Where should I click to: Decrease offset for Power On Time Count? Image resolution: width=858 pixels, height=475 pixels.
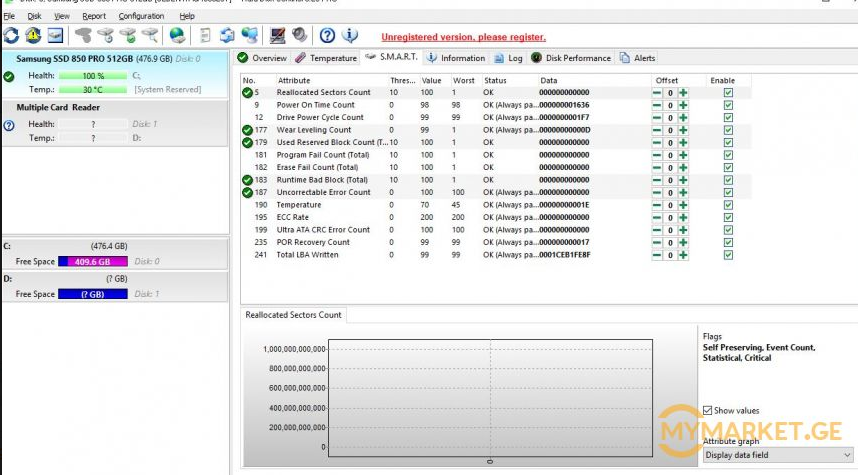tap(657, 105)
